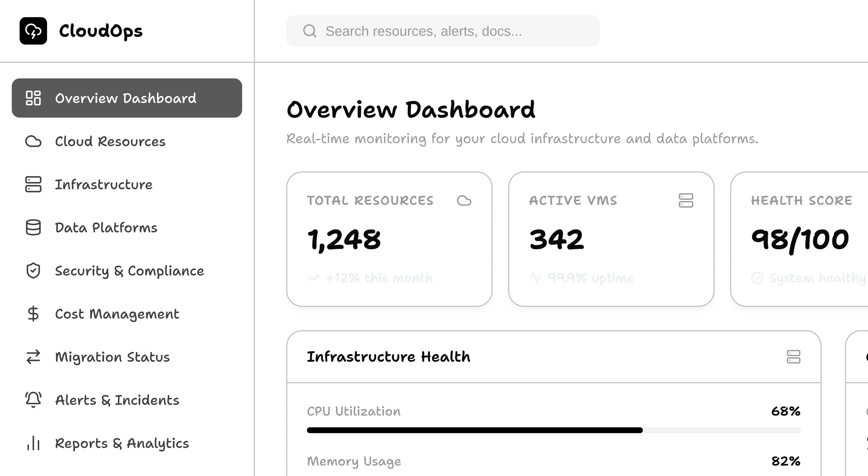
Task: Click the 99.9% uptime status text
Action: (x=590, y=278)
